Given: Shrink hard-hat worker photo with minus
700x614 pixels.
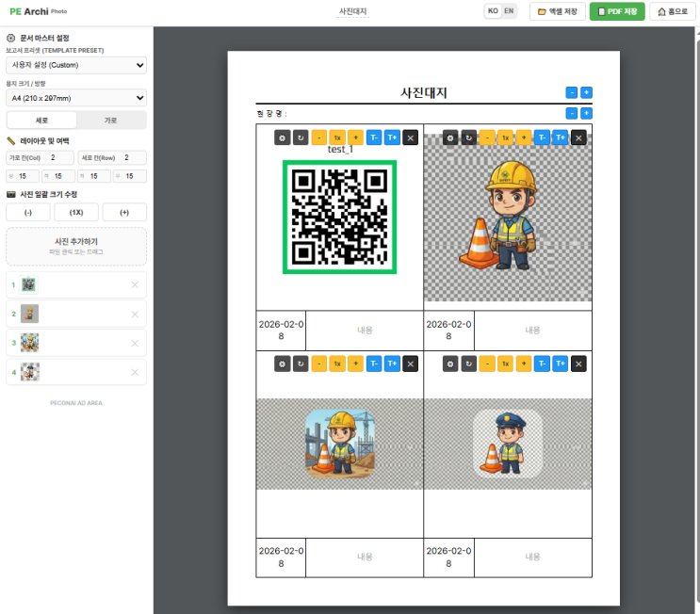Looking at the screenshot, I should click(487, 137).
